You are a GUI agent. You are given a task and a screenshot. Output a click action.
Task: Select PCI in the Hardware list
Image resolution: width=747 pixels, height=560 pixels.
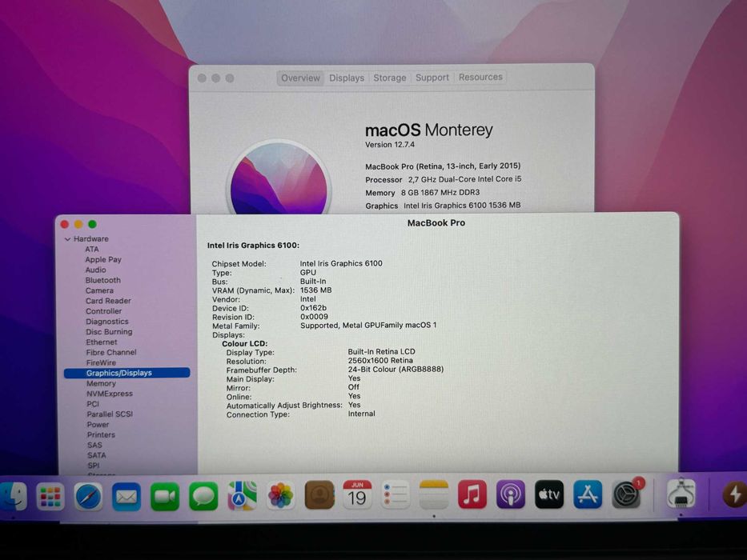coord(93,404)
